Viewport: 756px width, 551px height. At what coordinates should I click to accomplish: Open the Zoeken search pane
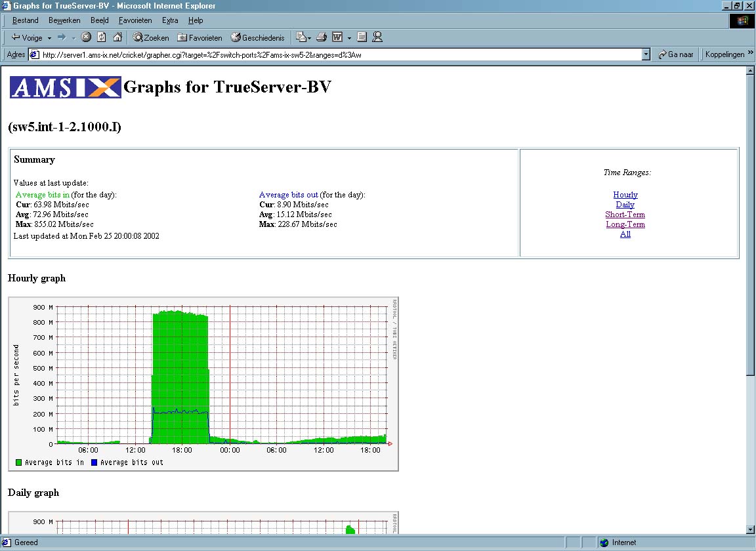tap(151, 37)
